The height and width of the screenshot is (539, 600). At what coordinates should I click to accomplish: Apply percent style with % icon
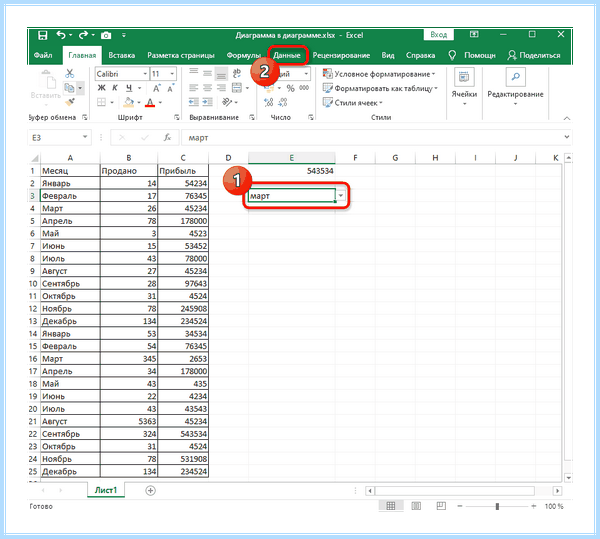pyautogui.click(x=291, y=88)
